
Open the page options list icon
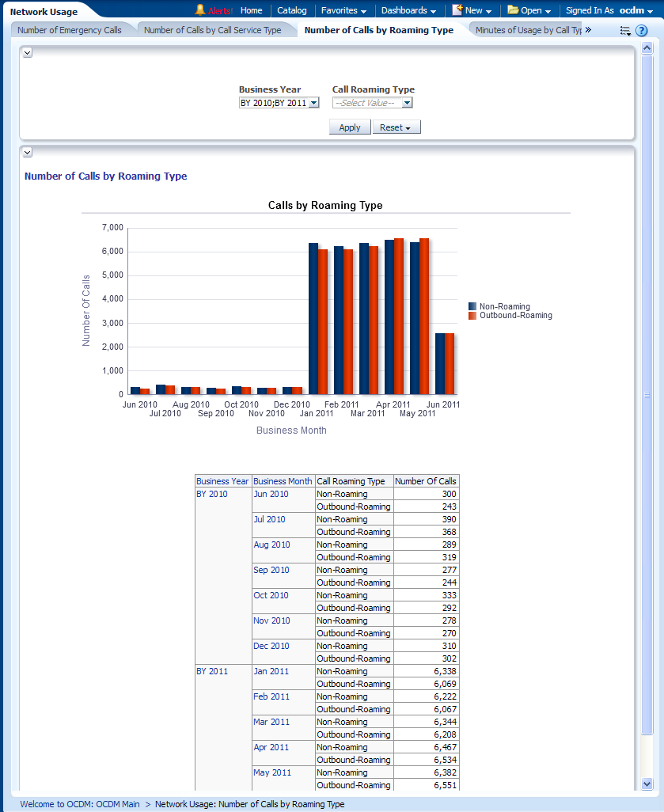click(x=625, y=31)
